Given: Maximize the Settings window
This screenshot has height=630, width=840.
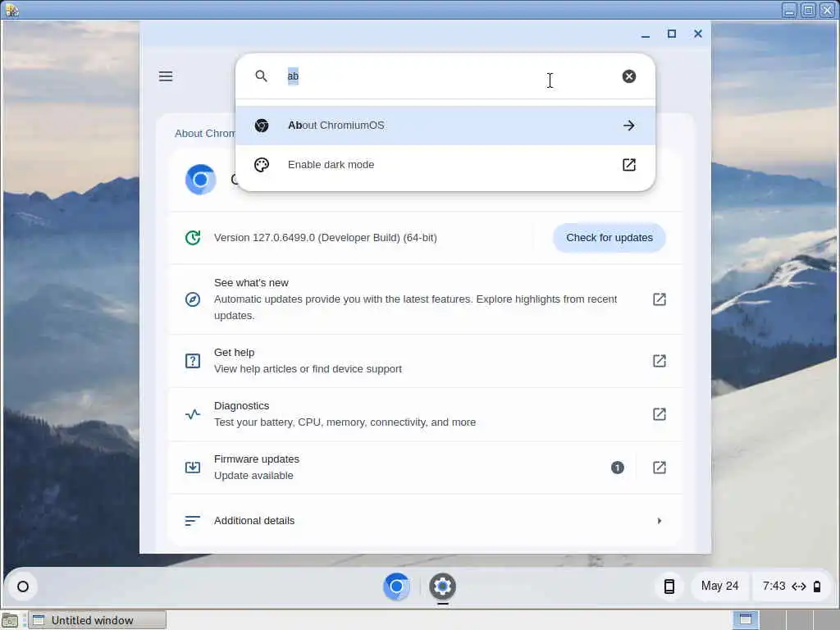Looking at the screenshot, I should (x=672, y=34).
